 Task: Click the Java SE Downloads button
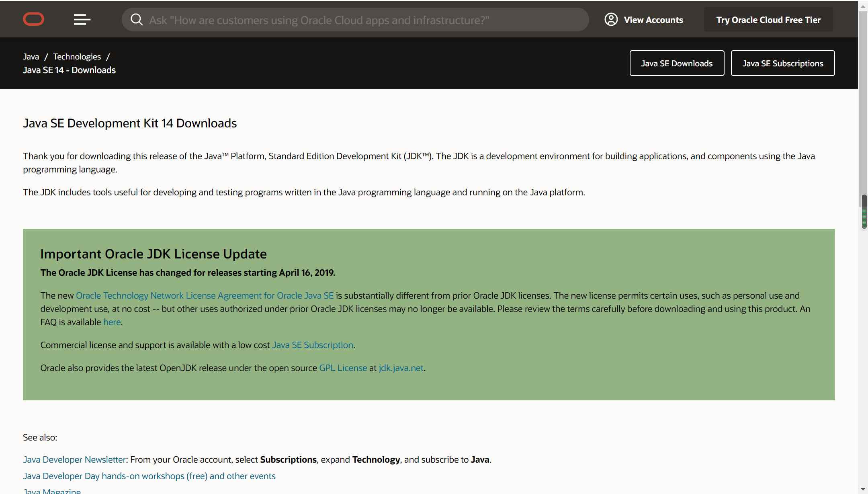tap(677, 63)
